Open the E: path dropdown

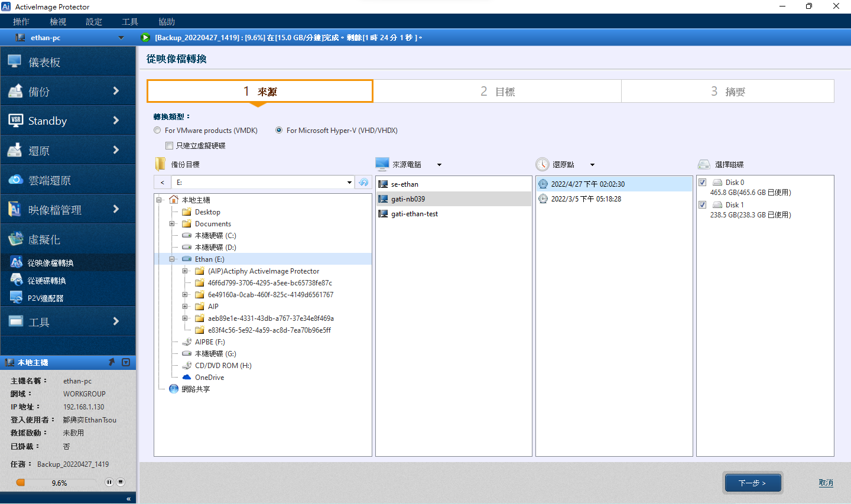tap(349, 183)
